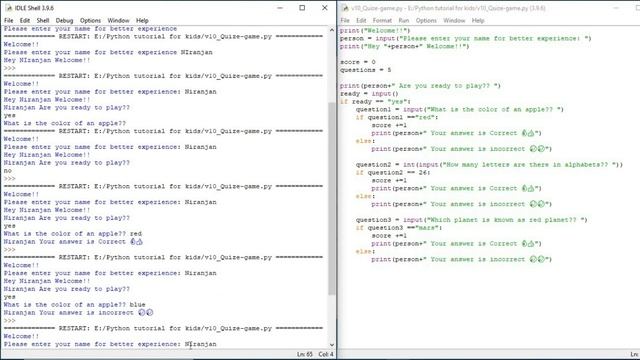This screenshot has height=360, width=640.
Task: Click 'Hey NIranjan Welcome!!' line in the shell
Action: pyautogui.click(x=47, y=60)
